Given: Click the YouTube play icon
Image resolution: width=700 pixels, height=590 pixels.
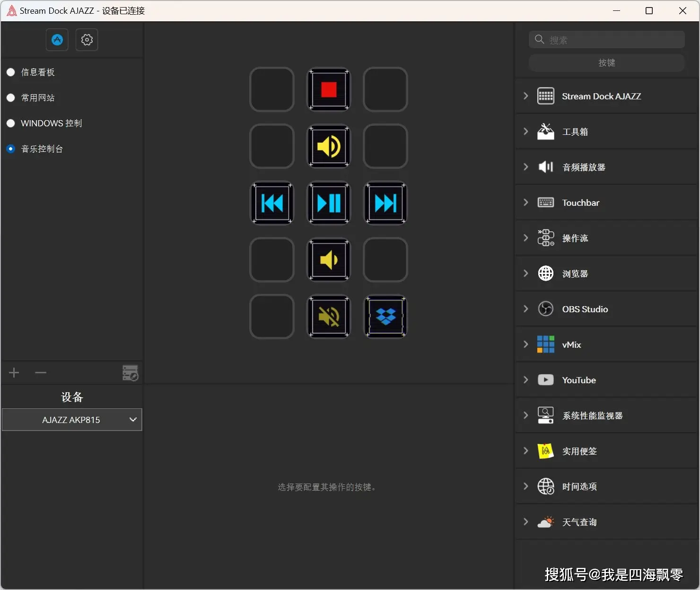Looking at the screenshot, I should [546, 380].
